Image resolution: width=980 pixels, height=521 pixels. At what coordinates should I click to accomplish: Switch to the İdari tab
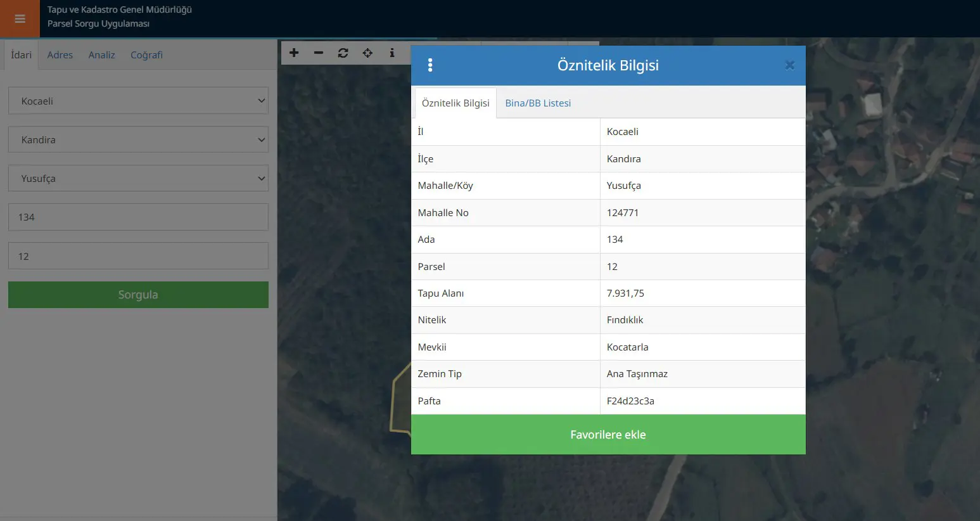(x=22, y=55)
